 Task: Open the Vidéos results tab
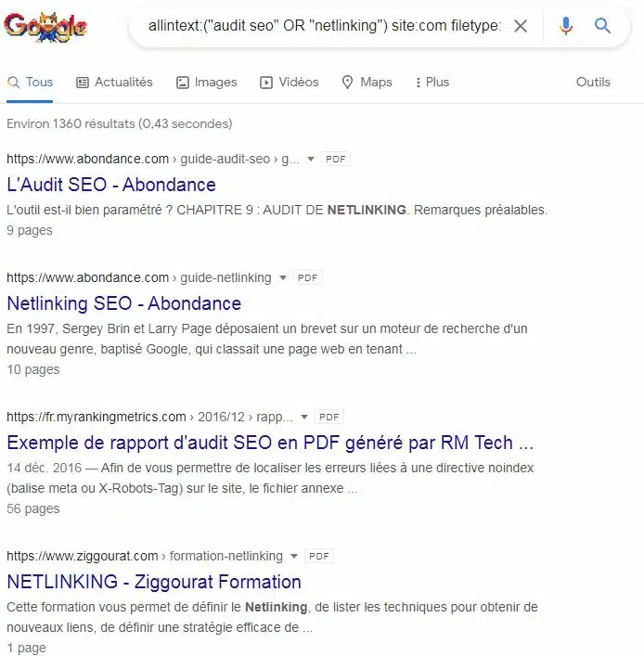290,82
